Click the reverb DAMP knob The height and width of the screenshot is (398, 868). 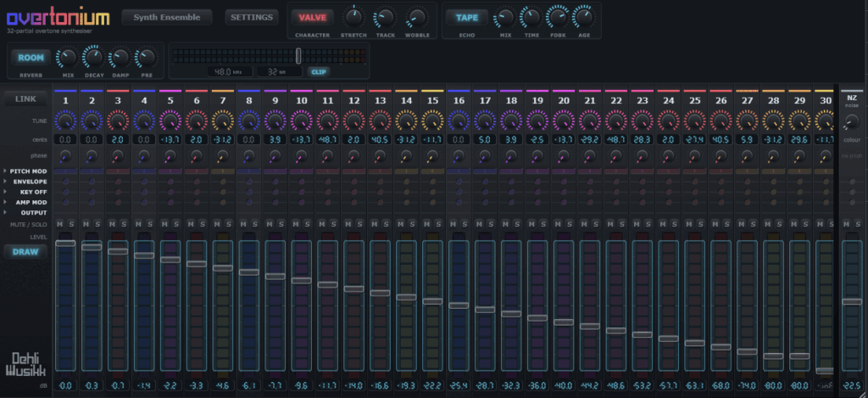click(120, 58)
